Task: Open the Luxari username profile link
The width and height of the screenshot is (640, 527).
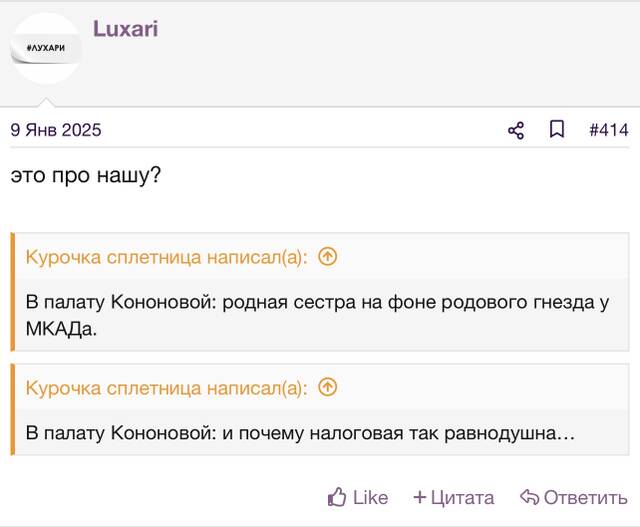Action: tap(125, 29)
